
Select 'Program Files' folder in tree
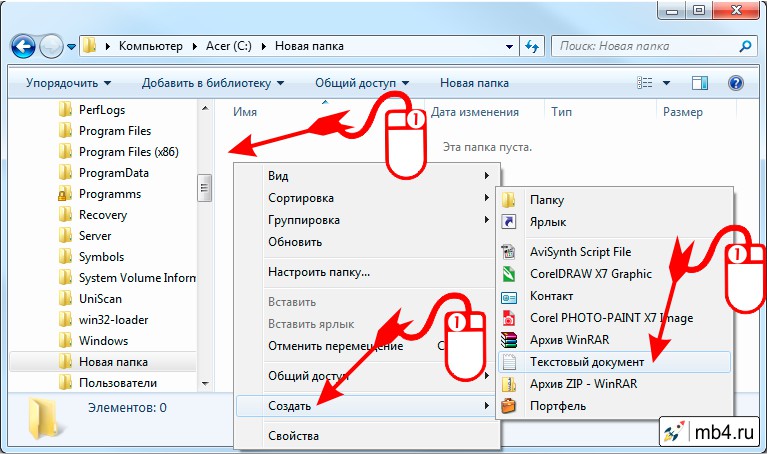115,131
